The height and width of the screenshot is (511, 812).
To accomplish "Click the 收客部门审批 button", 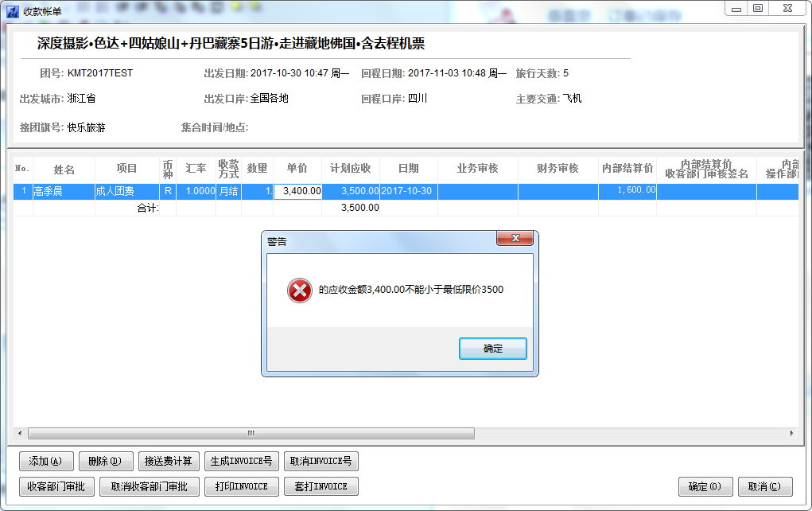I will click(56, 486).
